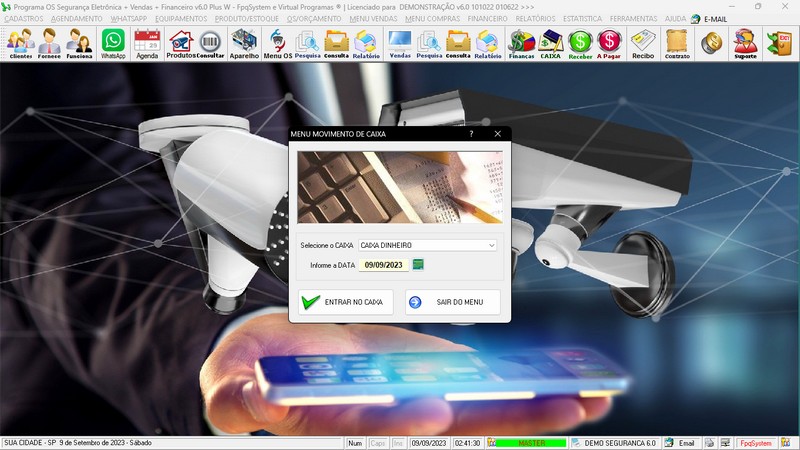The image size is (800, 450).
Task: Open the WHATSAPP menu
Action: (x=129, y=19)
